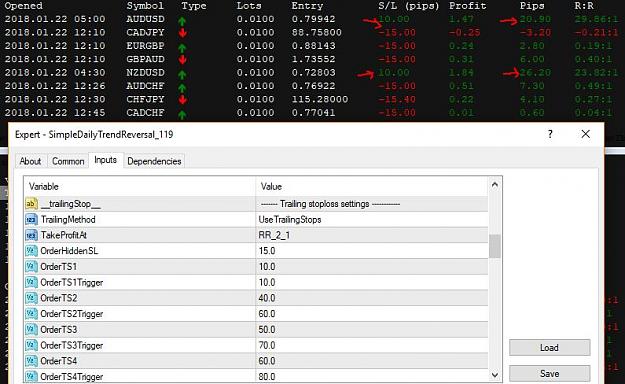
Task: Click the inputs list scrollbar thumb
Action: (x=495, y=246)
